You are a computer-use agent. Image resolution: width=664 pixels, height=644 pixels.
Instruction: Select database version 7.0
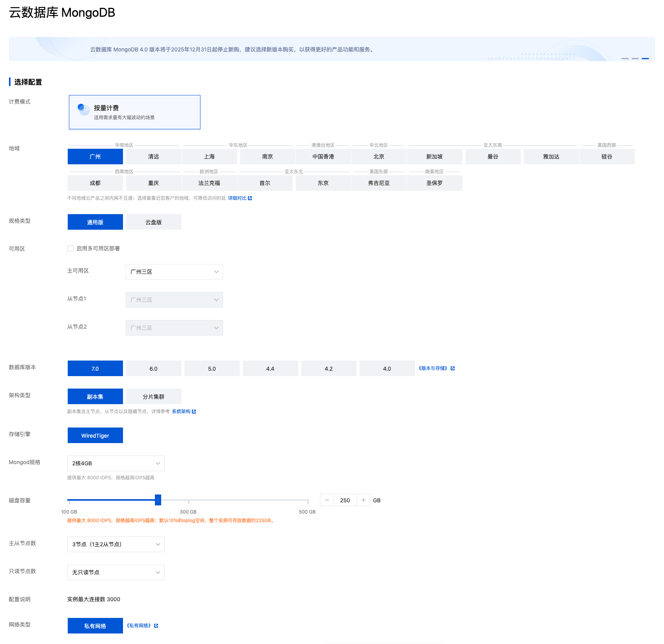[95, 368]
